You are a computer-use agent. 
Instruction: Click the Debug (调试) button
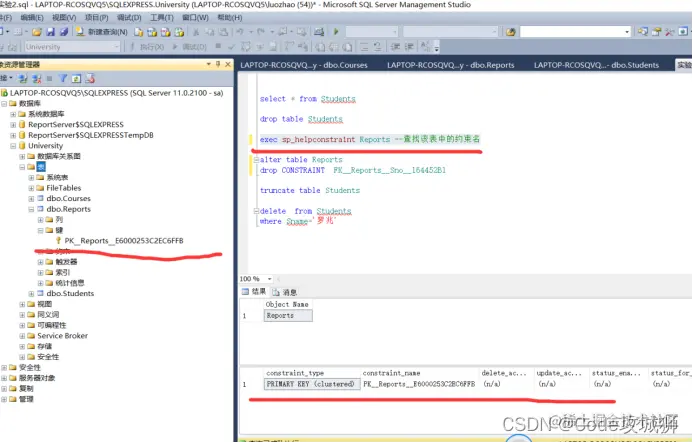click(190, 47)
